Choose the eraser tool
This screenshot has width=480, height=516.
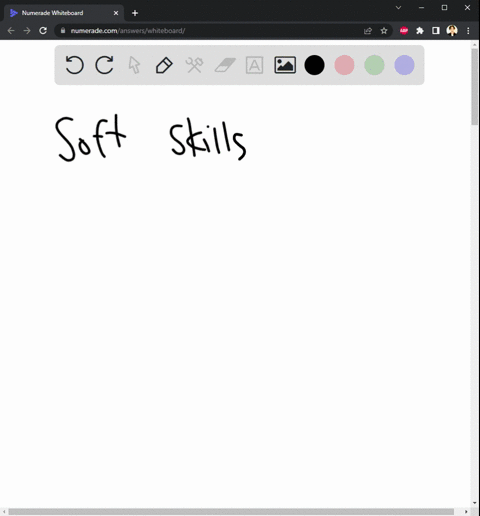point(225,65)
